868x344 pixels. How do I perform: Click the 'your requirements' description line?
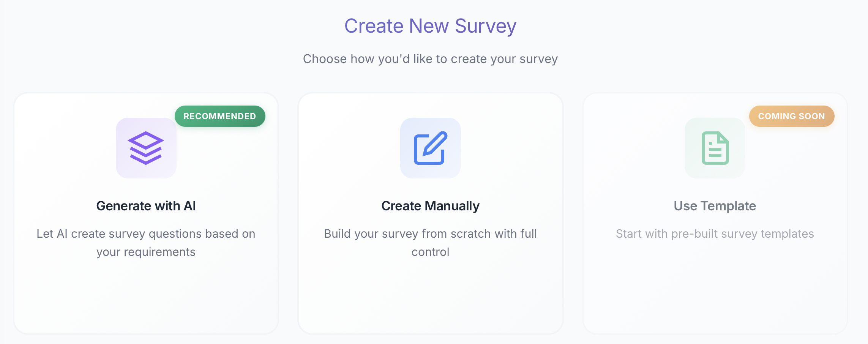click(x=146, y=252)
